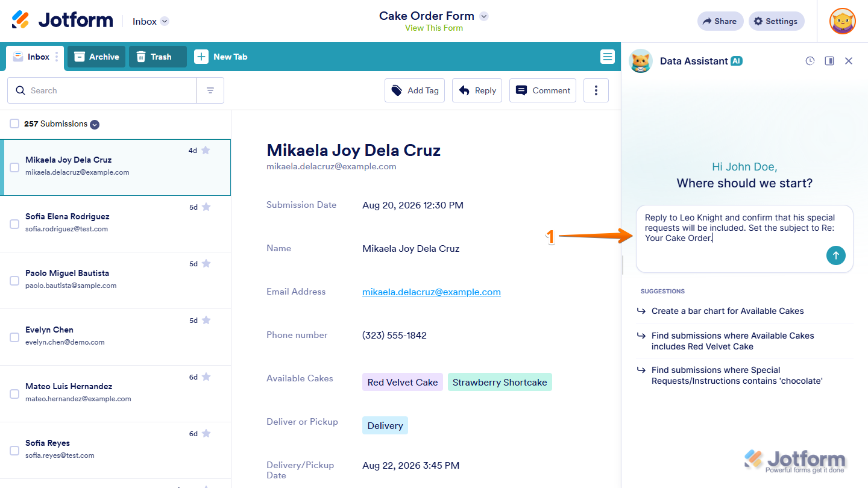This screenshot has height=488, width=868.
Task: Toggle Data Assistant side panel layout icon
Action: [829, 61]
